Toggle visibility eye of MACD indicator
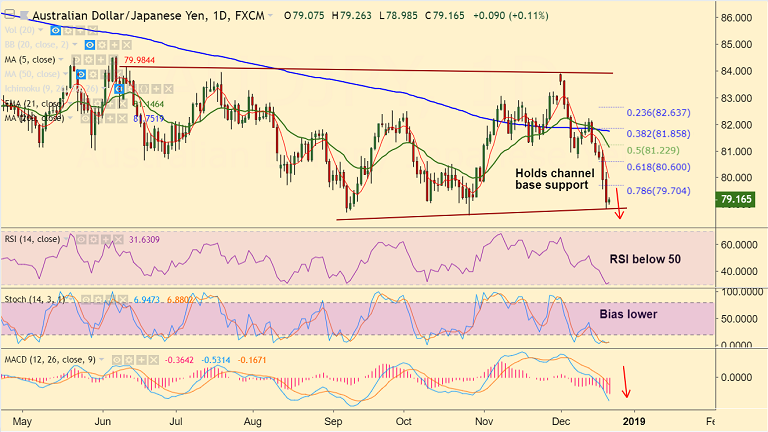This screenshot has width=768, height=432. (x=117, y=360)
